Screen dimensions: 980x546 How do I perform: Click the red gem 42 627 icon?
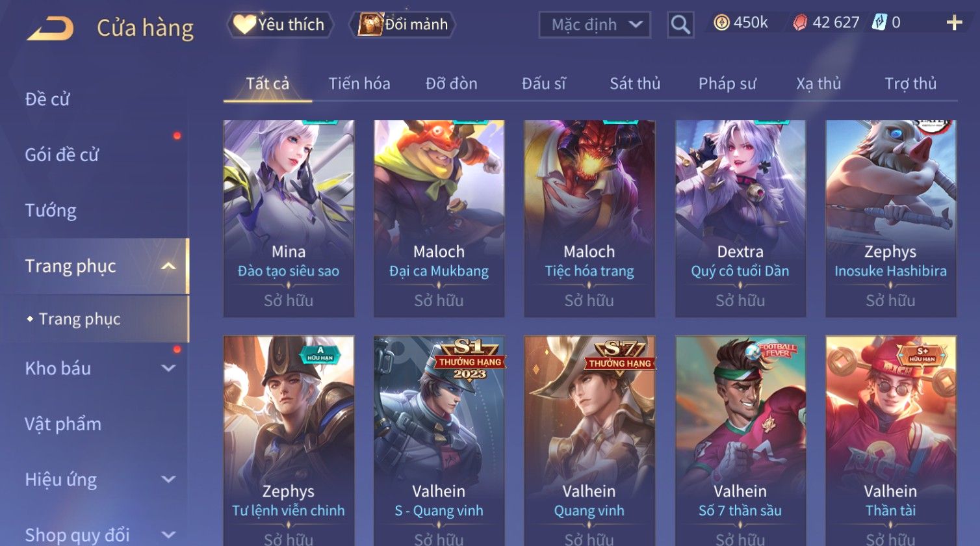(x=800, y=23)
